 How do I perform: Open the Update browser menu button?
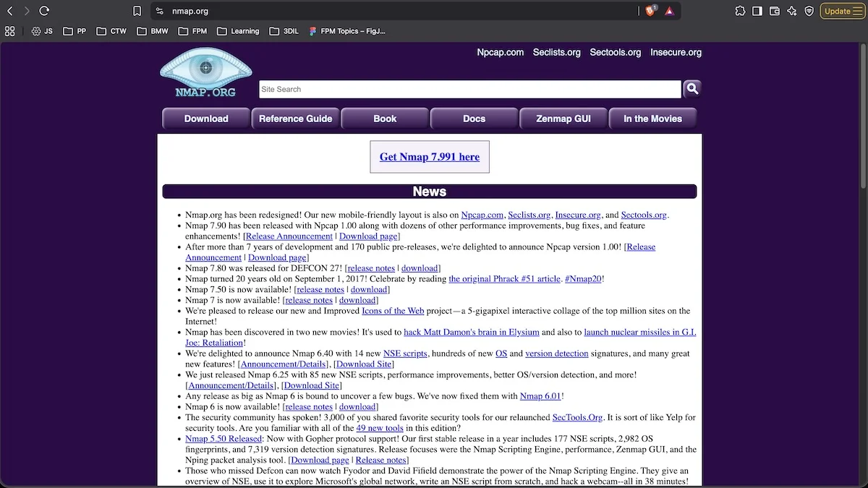(x=842, y=11)
